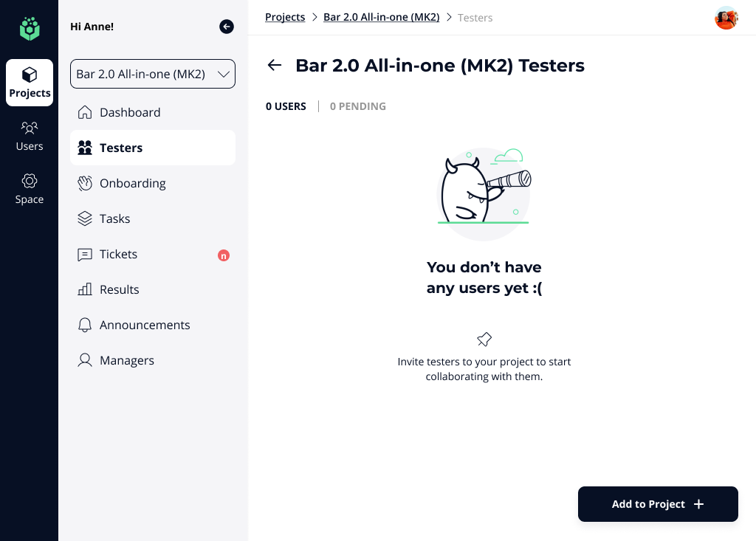Viewport: 756px width, 541px height.
Task: View the Results section
Action: click(119, 289)
